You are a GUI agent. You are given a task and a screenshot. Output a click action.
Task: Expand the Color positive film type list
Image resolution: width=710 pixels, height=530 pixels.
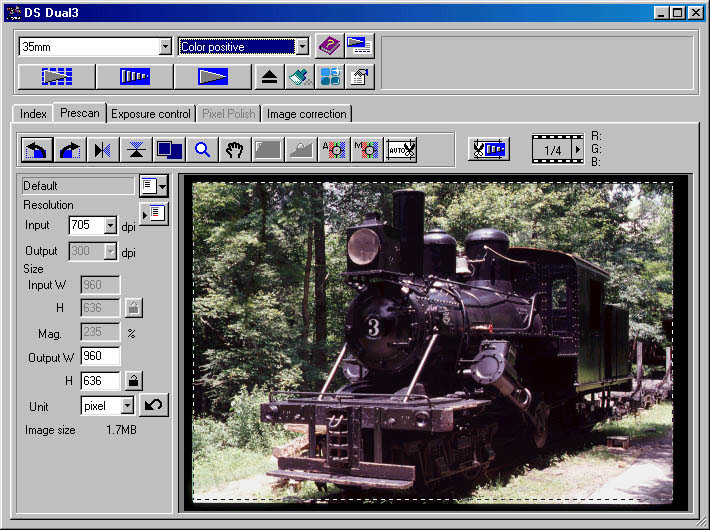tap(302, 47)
